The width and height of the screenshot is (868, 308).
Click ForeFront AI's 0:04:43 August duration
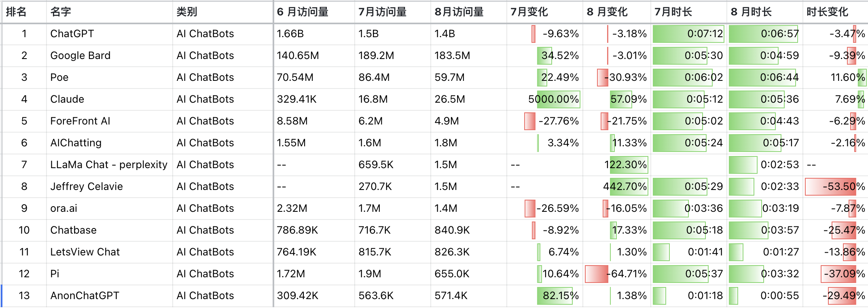pyautogui.click(x=765, y=121)
